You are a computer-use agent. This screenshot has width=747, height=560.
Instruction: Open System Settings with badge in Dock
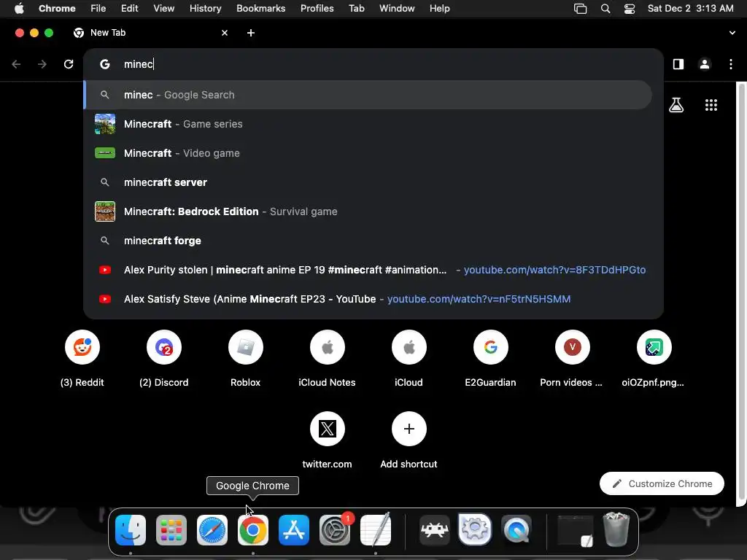(x=335, y=529)
